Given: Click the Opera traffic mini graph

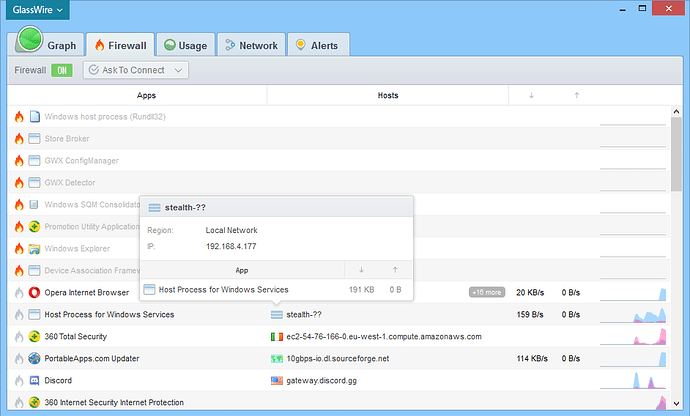Looking at the screenshot, I should tap(632, 292).
